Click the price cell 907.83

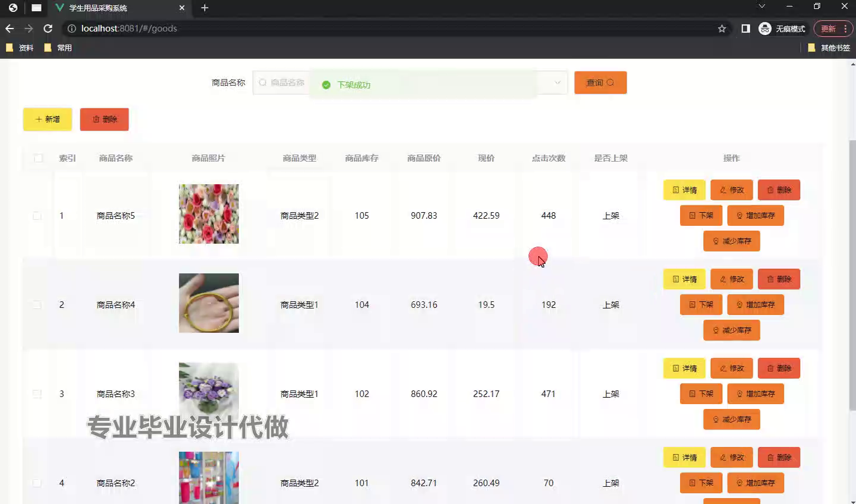424,216
